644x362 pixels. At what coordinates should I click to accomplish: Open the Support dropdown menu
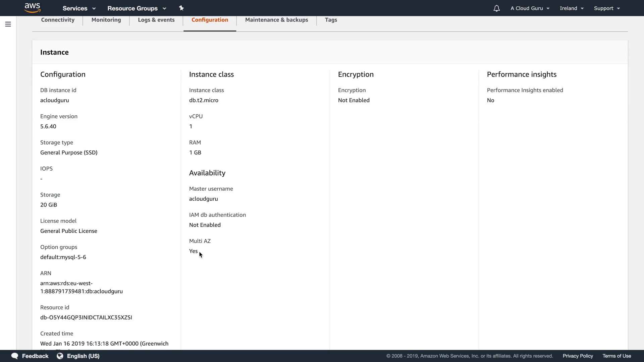[x=607, y=8]
